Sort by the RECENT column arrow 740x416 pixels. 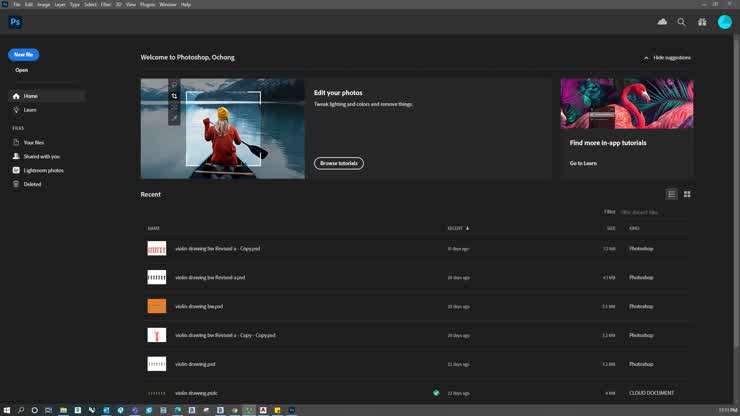467,228
